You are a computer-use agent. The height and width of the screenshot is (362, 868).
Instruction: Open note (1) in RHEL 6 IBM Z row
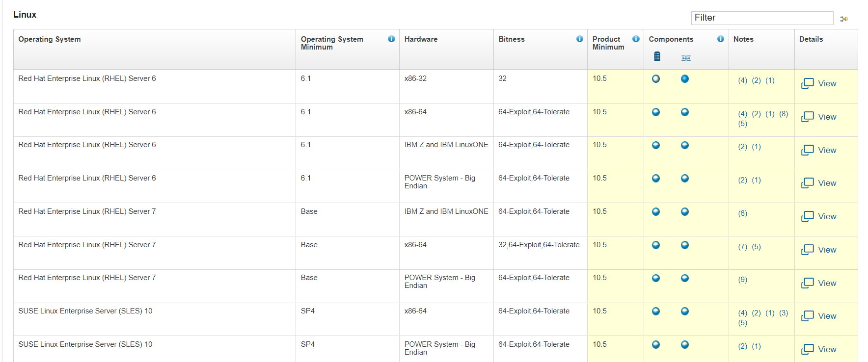757,147
